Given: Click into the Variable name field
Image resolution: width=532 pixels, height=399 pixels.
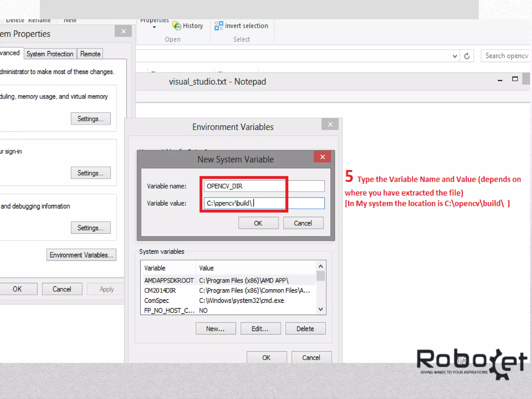Looking at the screenshot, I should point(264,186).
